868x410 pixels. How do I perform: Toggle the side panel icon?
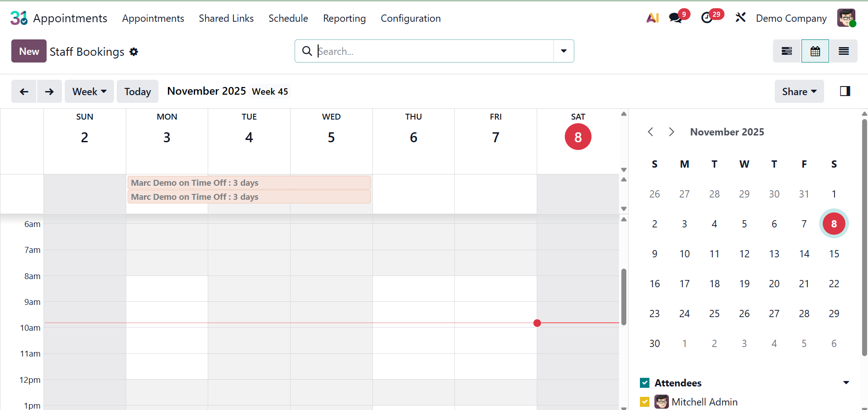(x=845, y=92)
